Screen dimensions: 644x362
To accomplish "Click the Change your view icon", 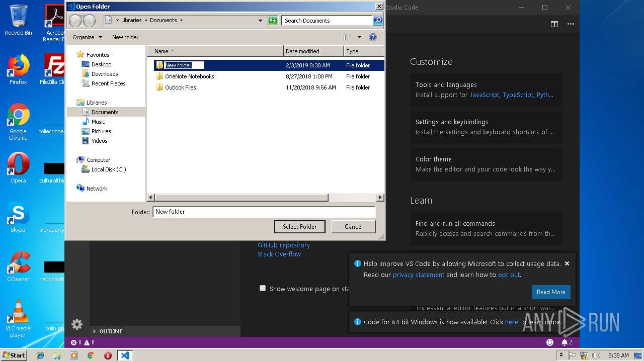I will tap(347, 37).
